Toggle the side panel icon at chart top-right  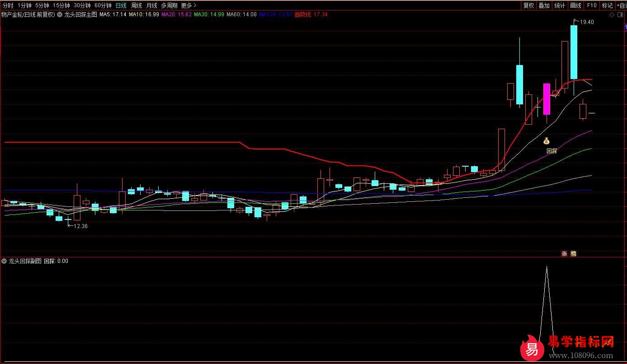(621, 15)
